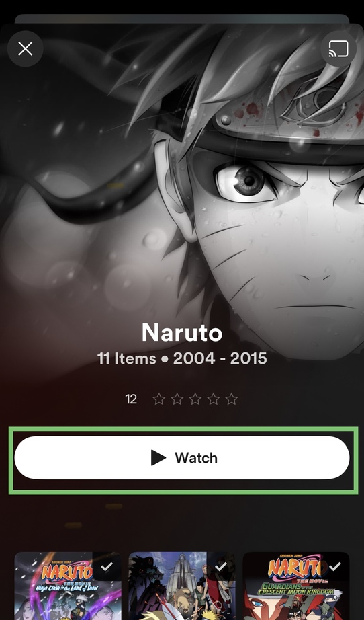This screenshot has height=620, width=364.
Task: Close the Naruto collection details sheet
Action: 26,49
